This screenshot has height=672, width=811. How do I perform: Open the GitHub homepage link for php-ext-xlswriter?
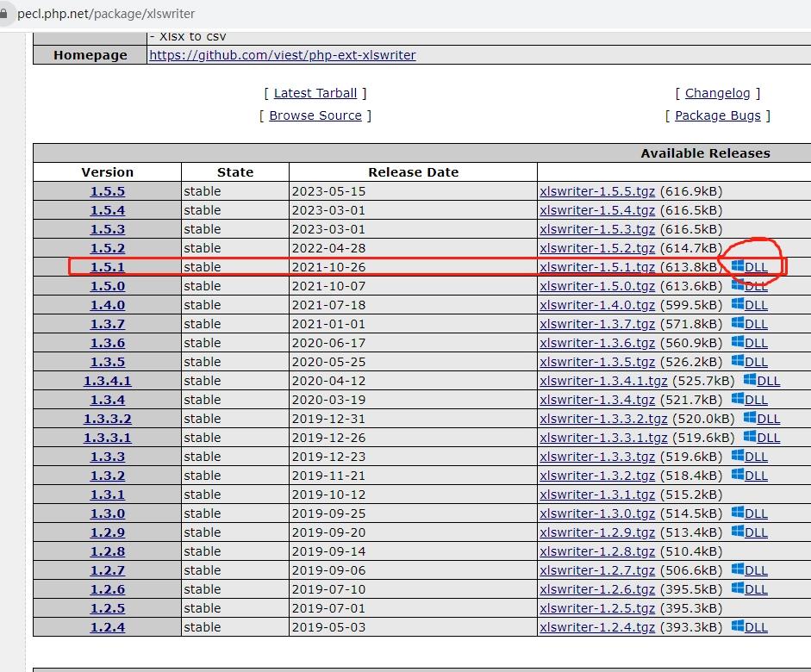click(283, 55)
